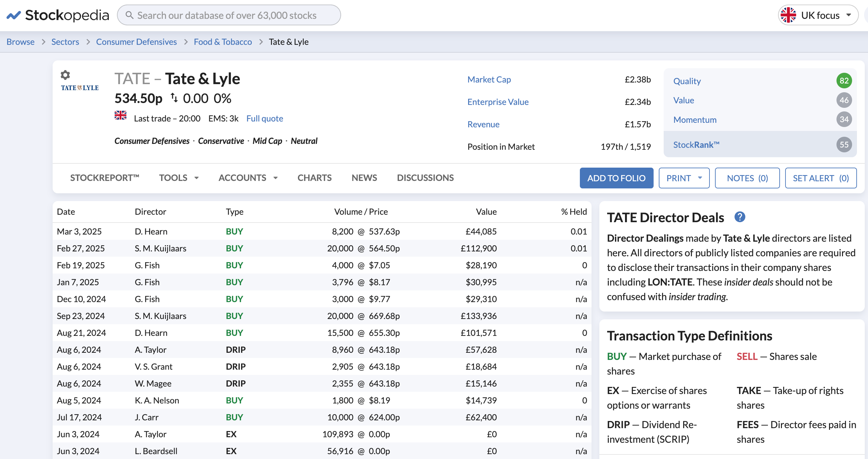868x459 pixels.
Task: Click the Full quote link
Action: click(264, 119)
